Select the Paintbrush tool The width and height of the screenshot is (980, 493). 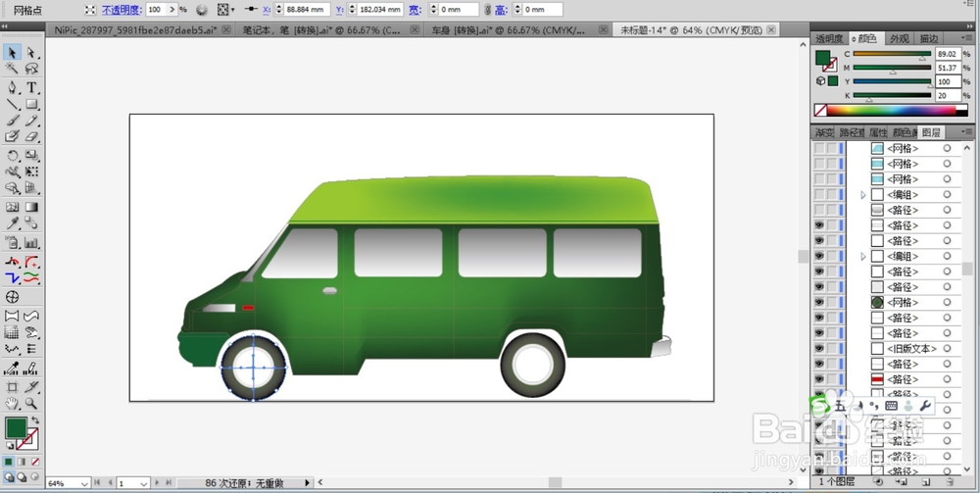[x=13, y=121]
